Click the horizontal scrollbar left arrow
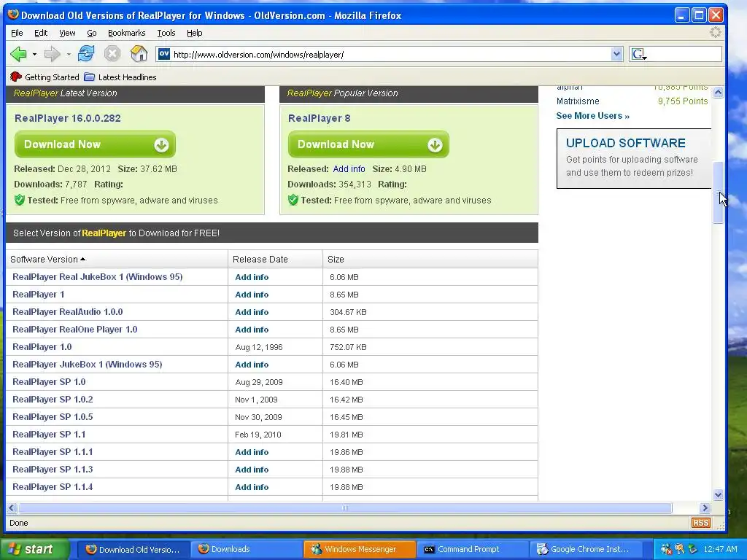 click(12, 507)
